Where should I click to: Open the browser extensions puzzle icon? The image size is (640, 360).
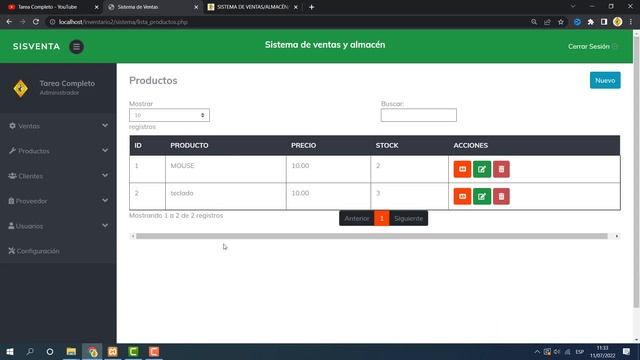pos(591,22)
